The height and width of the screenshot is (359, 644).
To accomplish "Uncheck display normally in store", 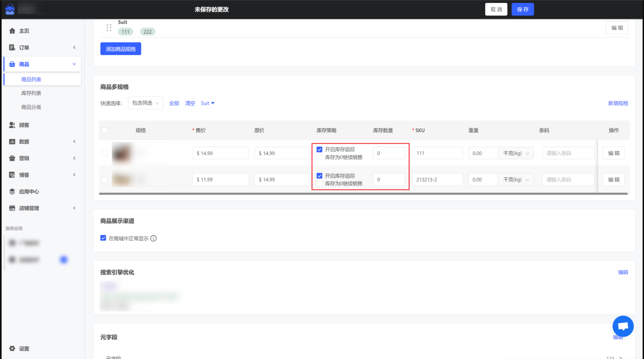I will [x=103, y=238].
